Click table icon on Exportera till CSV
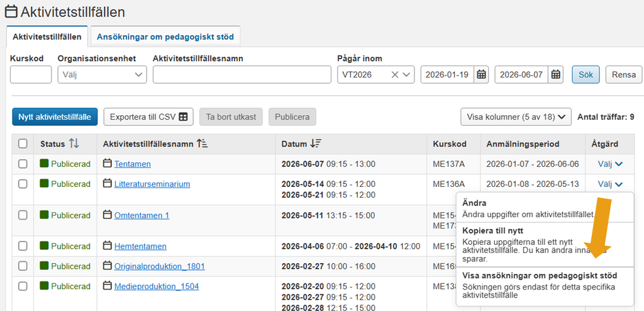 [x=183, y=117]
